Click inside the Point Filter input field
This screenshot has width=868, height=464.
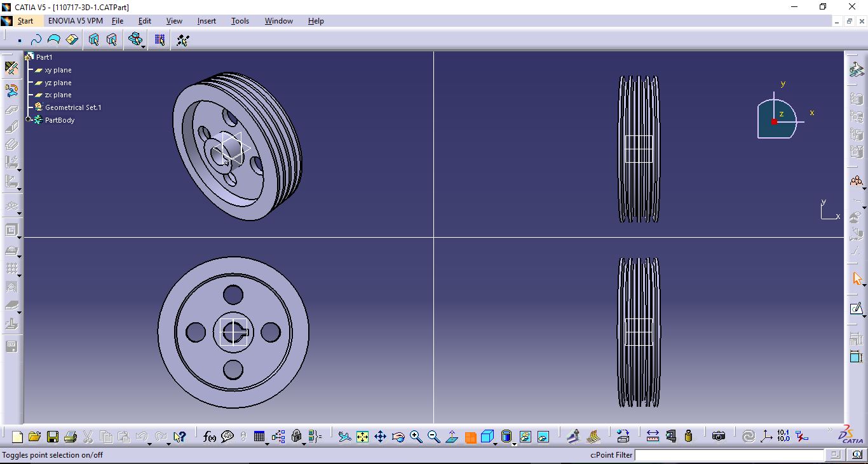[x=731, y=455]
